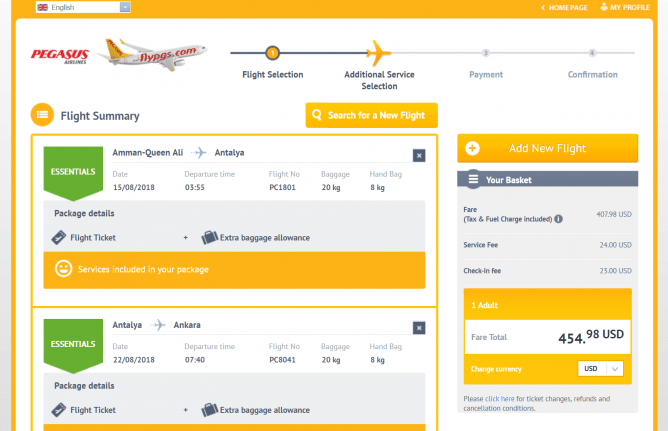Click the smiley services included icon
Screen dimensions: 668x431
[63, 269]
